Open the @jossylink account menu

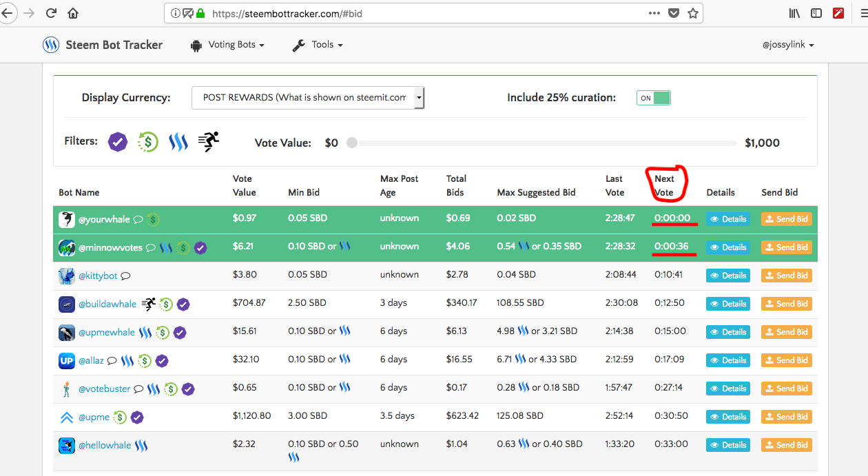788,45
